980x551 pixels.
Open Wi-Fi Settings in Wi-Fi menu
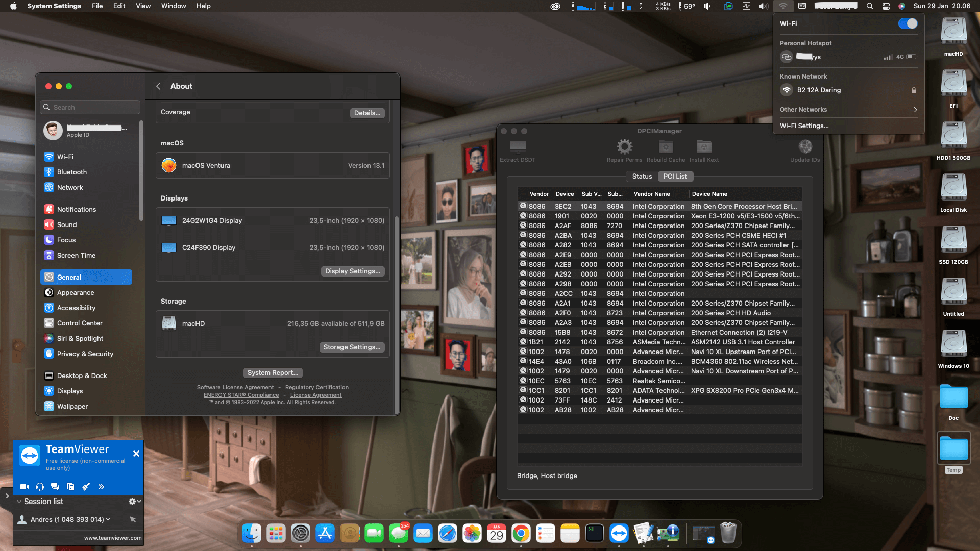tap(804, 126)
